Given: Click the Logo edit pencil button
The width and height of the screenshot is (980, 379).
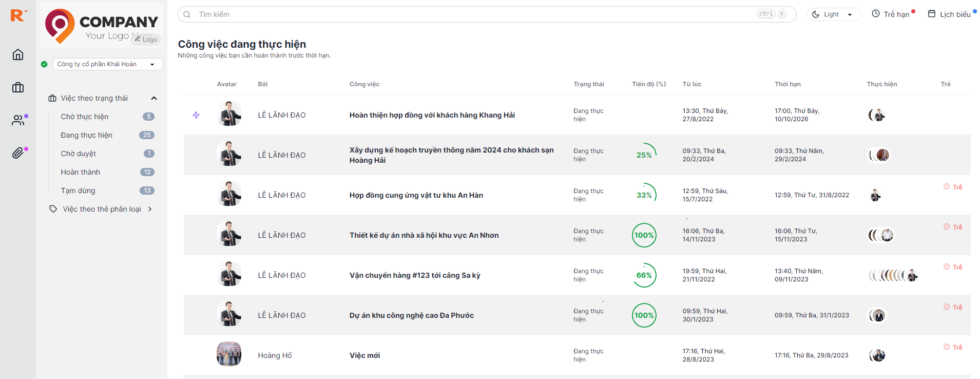Looking at the screenshot, I should [x=146, y=39].
